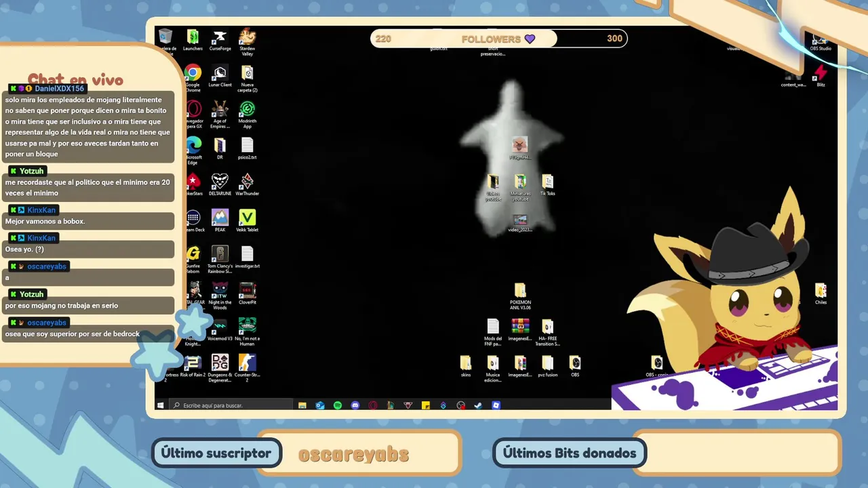The width and height of the screenshot is (868, 488).
Task: Open the DR folder icon
Action: pos(220,148)
